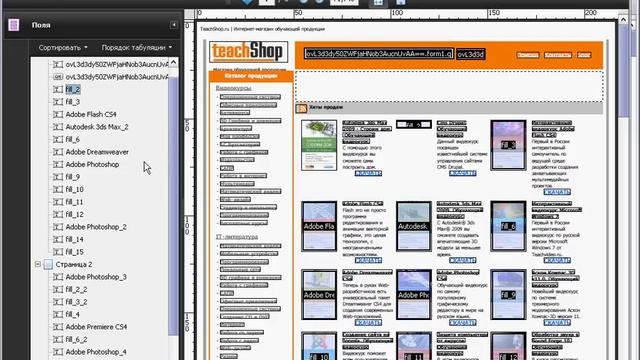640x360 pixels.
Task: Select fill_10 in the fields list
Action: [75, 189]
